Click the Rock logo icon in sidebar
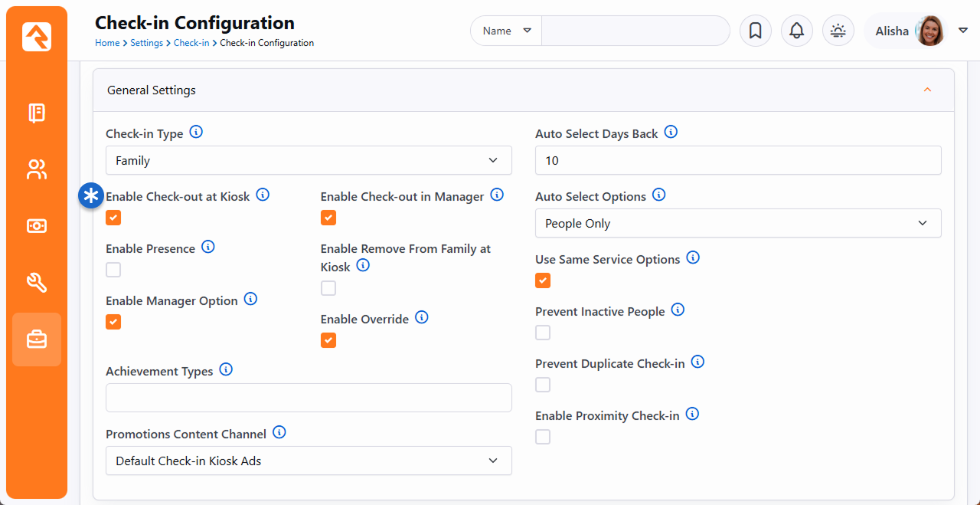This screenshot has height=505, width=980. coord(37,37)
